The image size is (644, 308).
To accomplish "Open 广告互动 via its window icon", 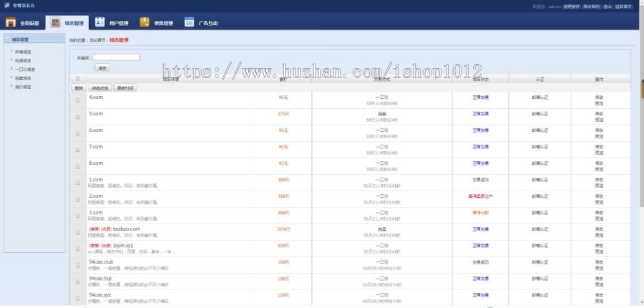I will [x=189, y=22].
